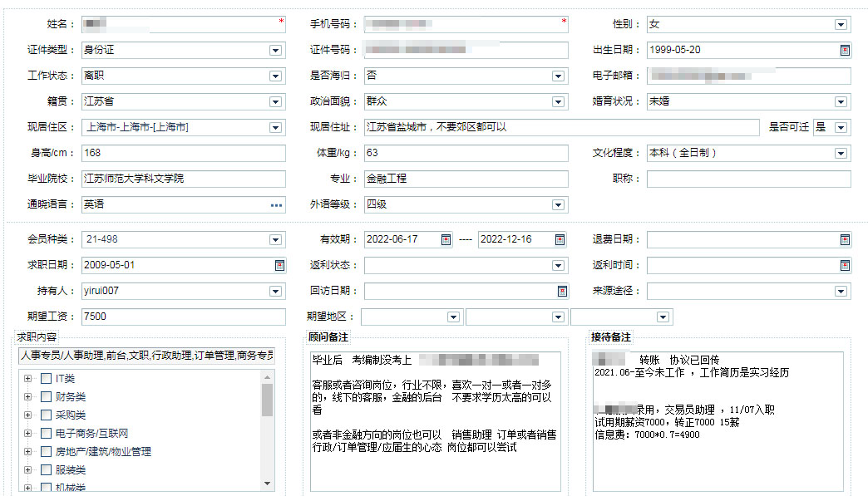Open the third 期望地区 dropdown
Image resolution: width=868 pixels, height=496 pixels.
[x=663, y=317]
